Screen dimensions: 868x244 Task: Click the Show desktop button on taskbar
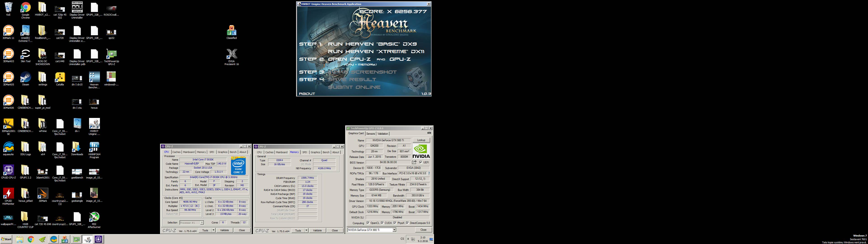coord(431,239)
